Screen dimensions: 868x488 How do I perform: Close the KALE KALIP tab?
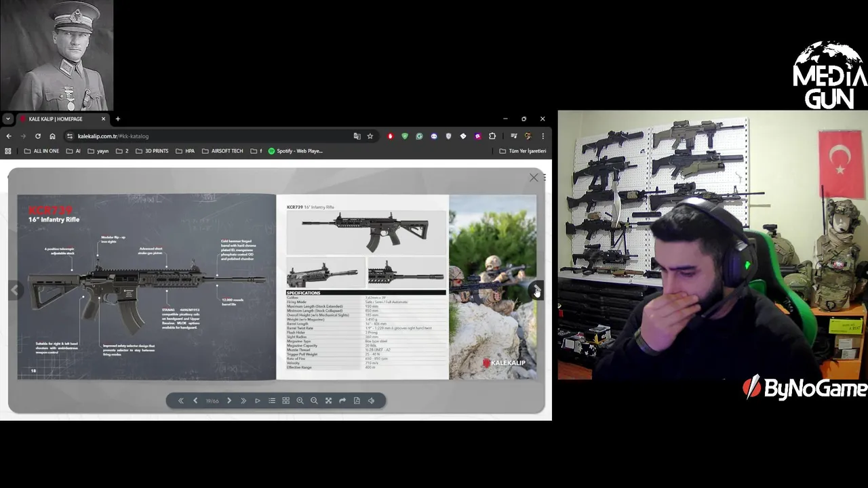[104, 119]
